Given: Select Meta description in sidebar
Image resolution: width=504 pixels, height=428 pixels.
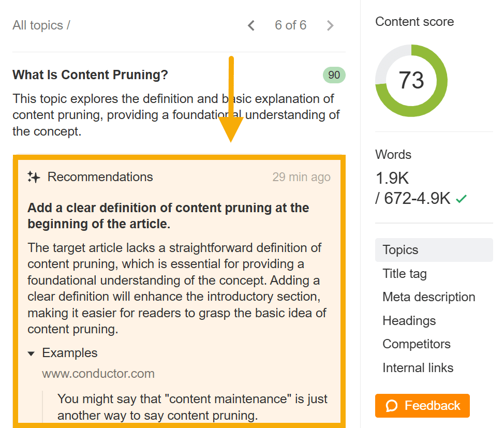Looking at the screenshot, I should point(428,297).
